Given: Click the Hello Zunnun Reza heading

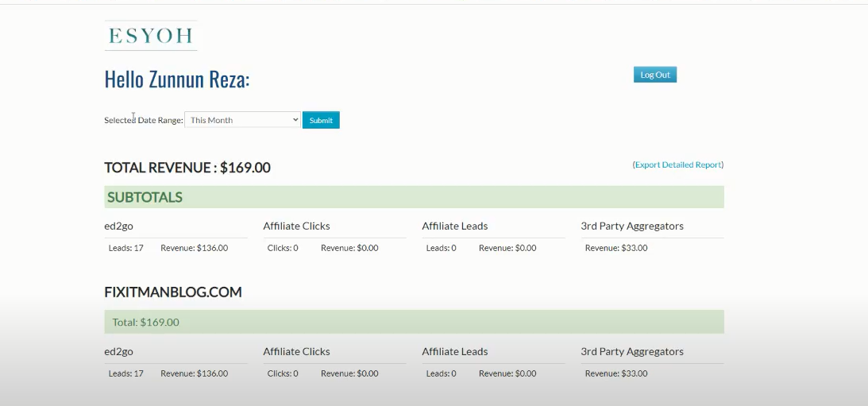Looking at the screenshot, I should pyautogui.click(x=177, y=79).
